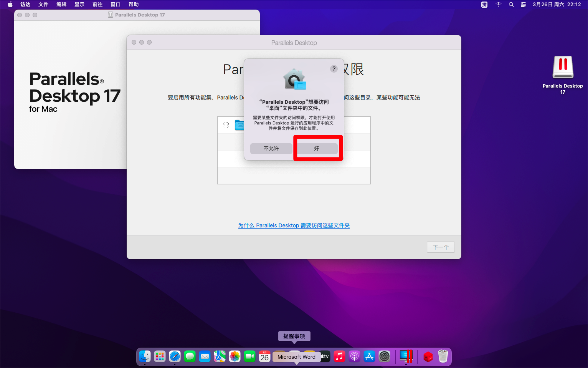This screenshot has width=588, height=368.
Task: Open System Preferences from the Dock
Action: [x=384, y=356]
